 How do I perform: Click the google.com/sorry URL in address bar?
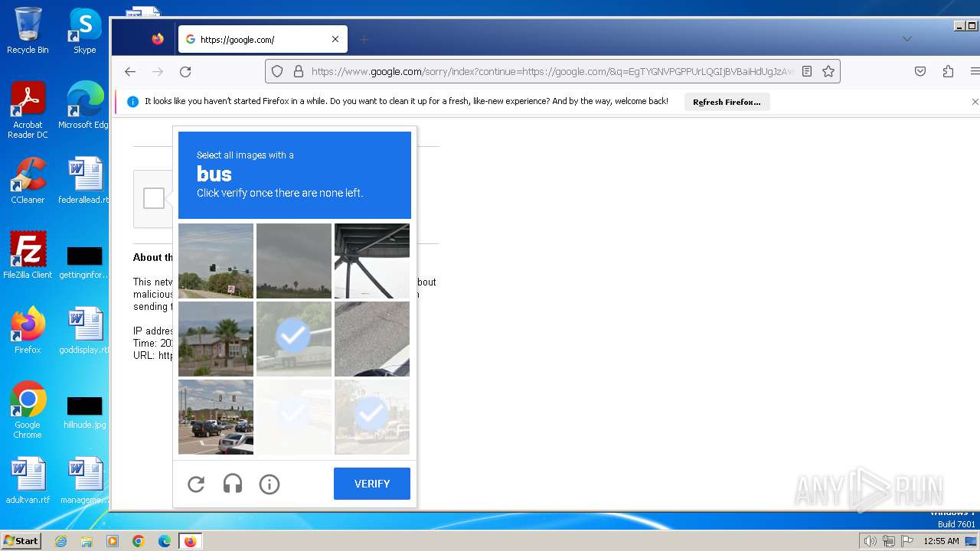(553, 71)
